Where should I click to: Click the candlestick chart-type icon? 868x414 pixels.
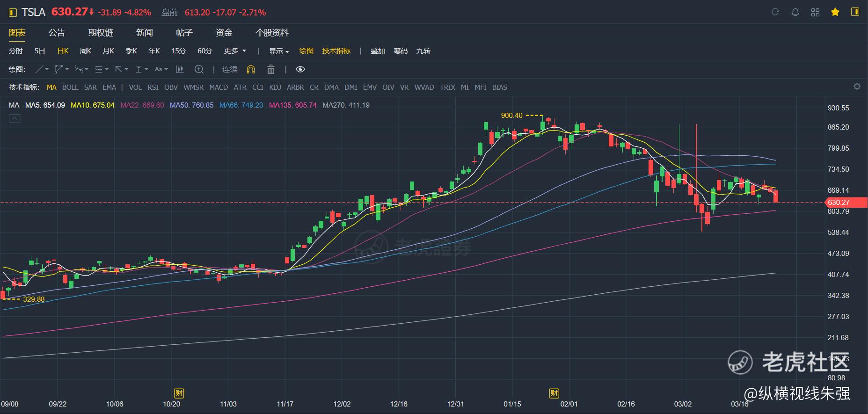179,69
